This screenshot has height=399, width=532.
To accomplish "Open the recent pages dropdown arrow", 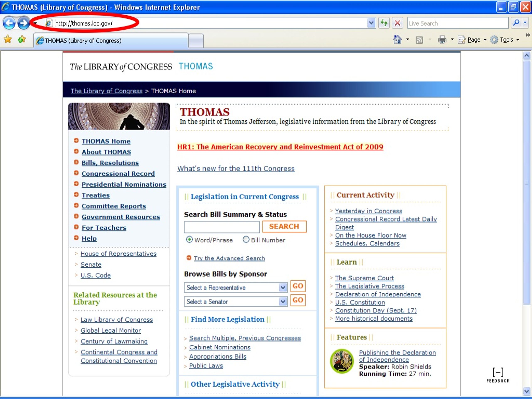I will [36, 23].
